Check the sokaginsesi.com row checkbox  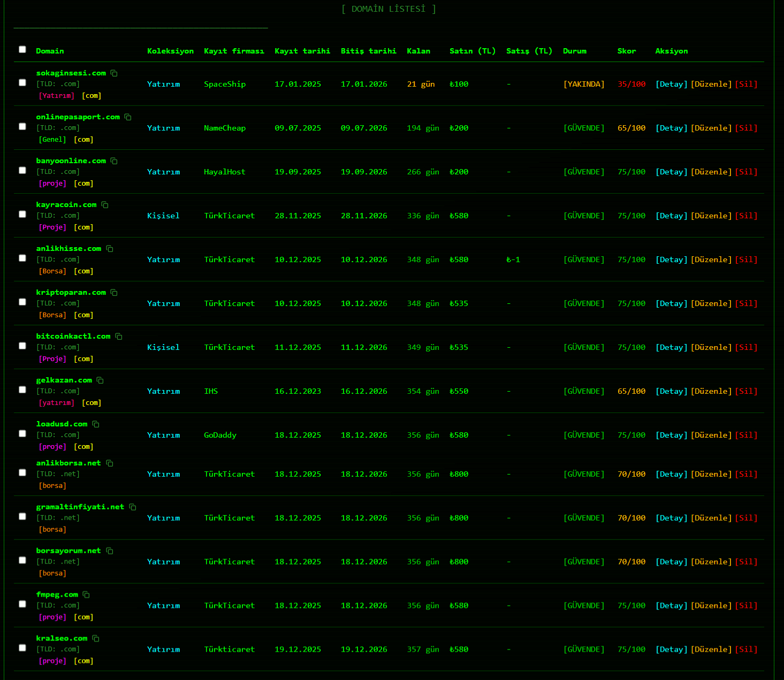pyautogui.click(x=22, y=82)
